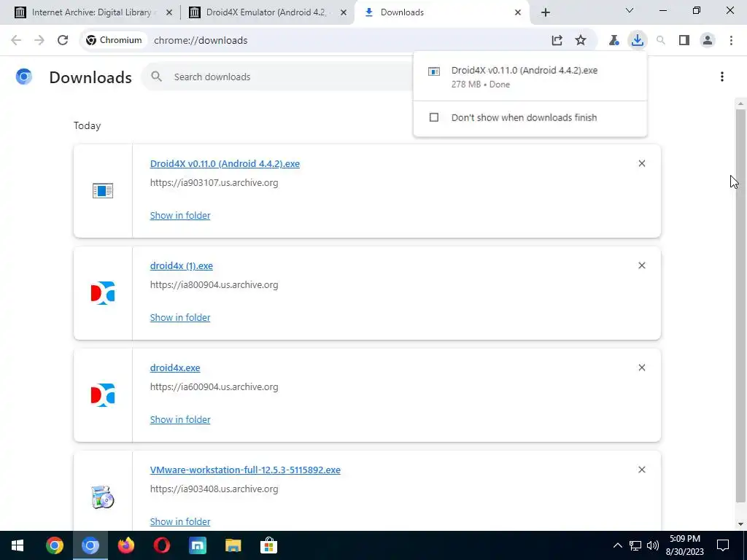747x560 pixels.
Task: Open Microsoft Store from taskbar
Action: click(268, 545)
